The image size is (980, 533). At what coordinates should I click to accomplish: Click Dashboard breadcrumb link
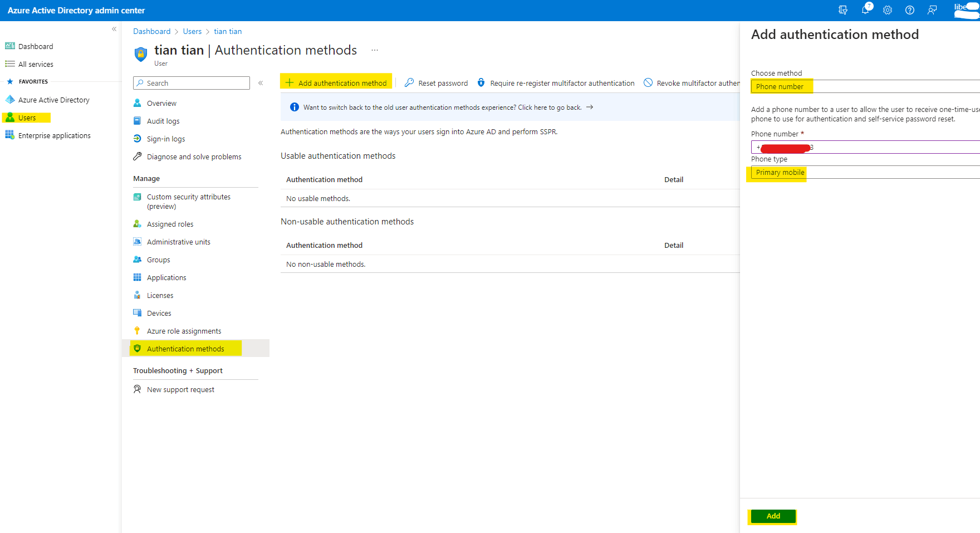152,31
